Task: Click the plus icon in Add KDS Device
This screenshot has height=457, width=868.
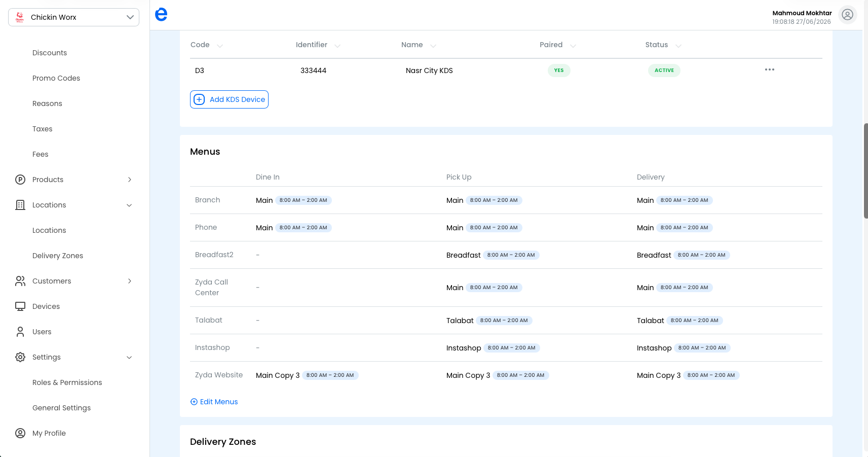Action: coord(200,99)
